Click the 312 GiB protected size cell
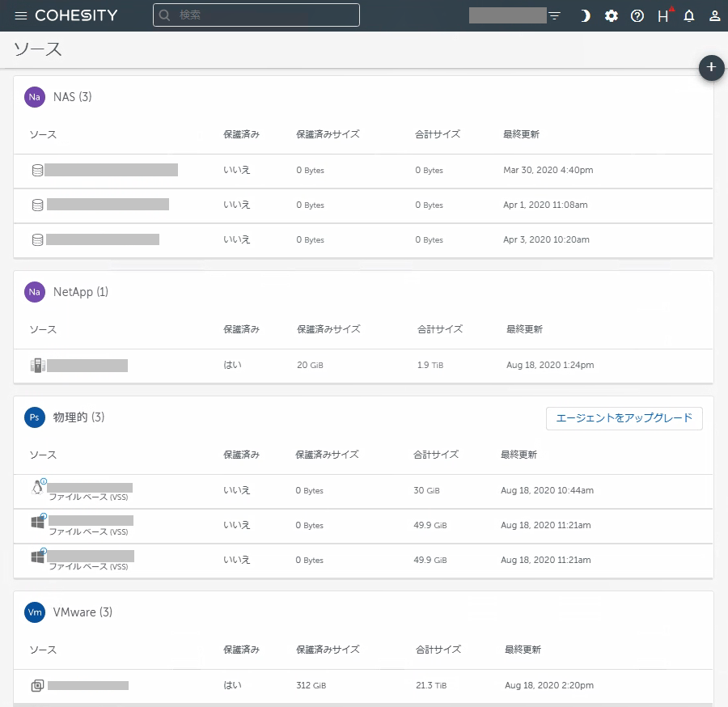Image resolution: width=728 pixels, height=707 pixels. coord(311,686)
